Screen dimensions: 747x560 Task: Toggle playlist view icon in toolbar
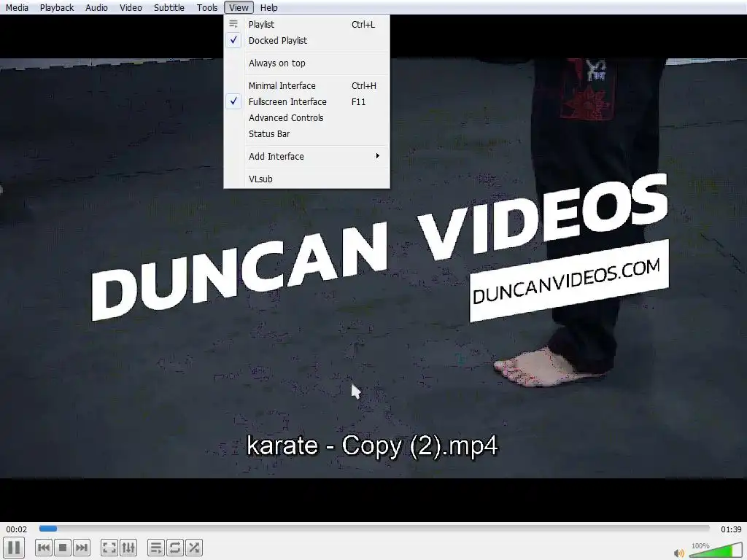pos(156,548)
